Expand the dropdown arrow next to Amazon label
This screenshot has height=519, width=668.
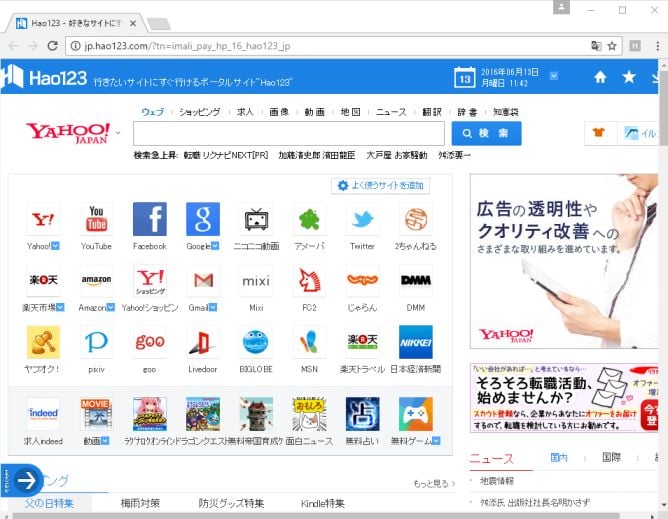[x=110, y=307]
